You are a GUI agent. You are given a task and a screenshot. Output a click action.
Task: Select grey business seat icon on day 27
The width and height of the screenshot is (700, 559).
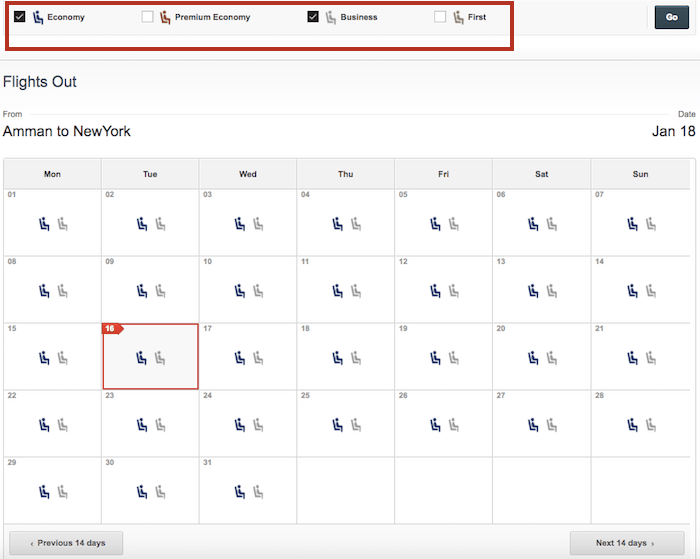[x=552, y=425]
